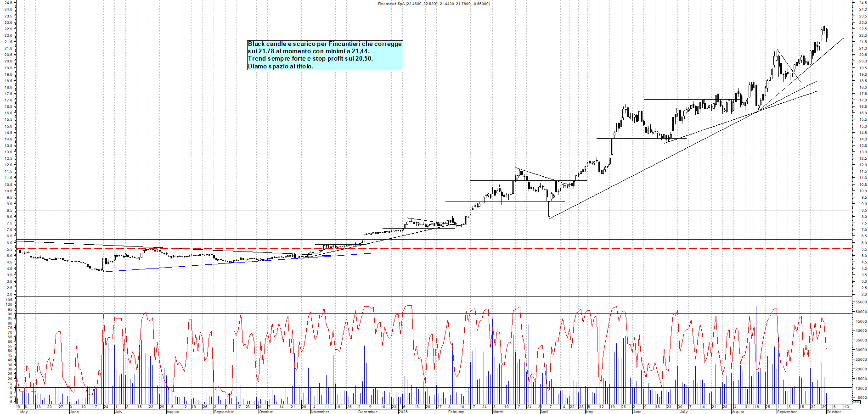Click the cyan annotation text box
The image size is (868, 414).
325,55
